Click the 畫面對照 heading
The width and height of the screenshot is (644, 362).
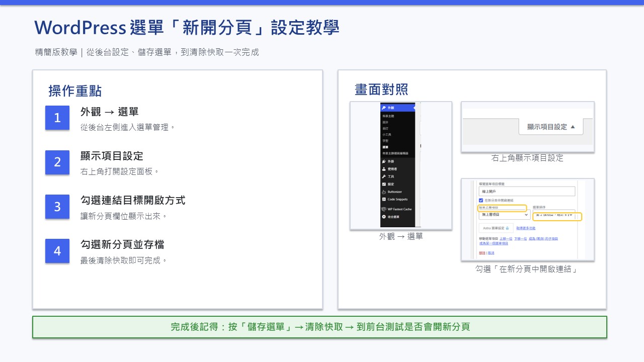[x=381, y=89]
